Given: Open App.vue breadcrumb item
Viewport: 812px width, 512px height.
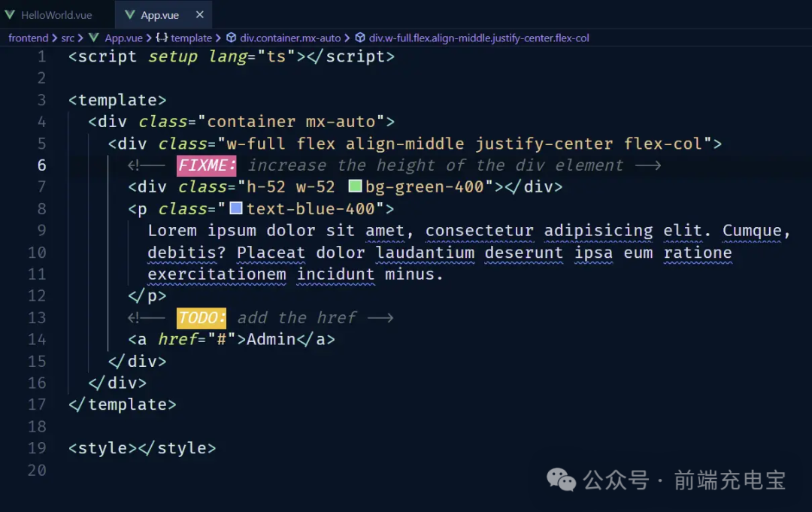Looking at the screenshot, I should coord(124,38).
